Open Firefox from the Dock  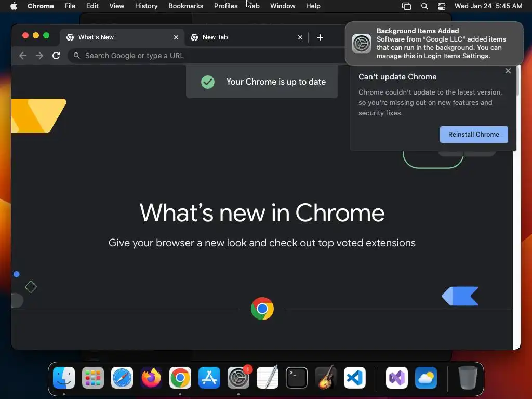pyautogui.click(x=151, y=378)
